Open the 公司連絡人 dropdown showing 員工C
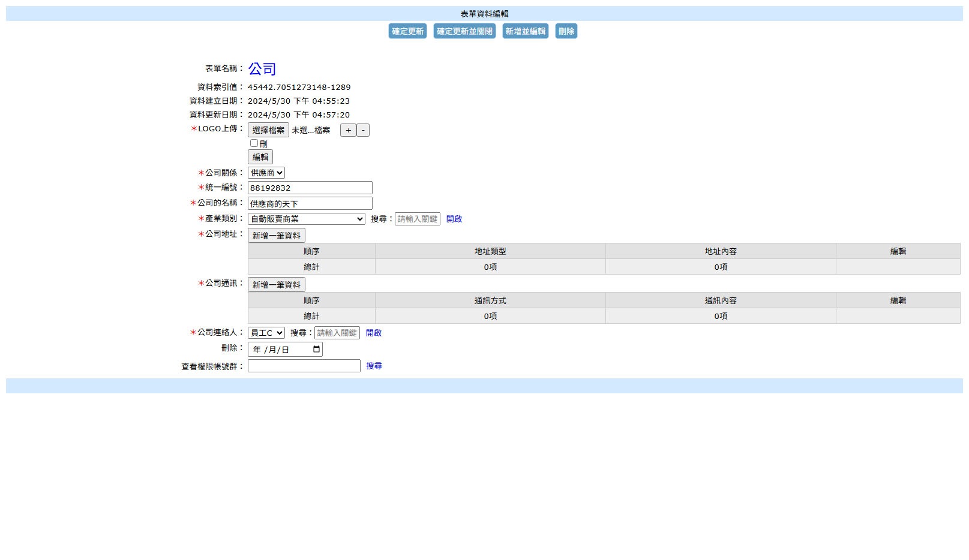Image resolution: width=969 pixels, height=560 pixels. (x=266, y=333)
